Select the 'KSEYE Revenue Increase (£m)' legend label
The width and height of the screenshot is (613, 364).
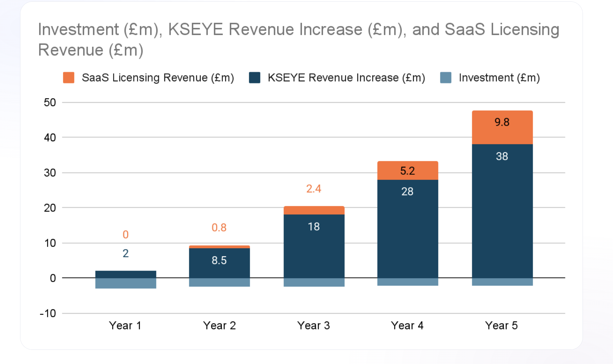coord(346,78)
